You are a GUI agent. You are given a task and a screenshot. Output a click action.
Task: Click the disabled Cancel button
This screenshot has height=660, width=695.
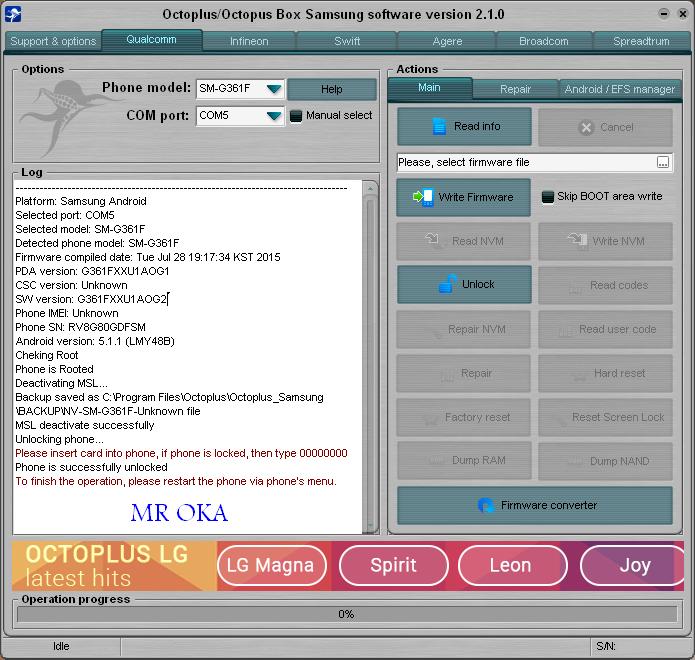605,127
